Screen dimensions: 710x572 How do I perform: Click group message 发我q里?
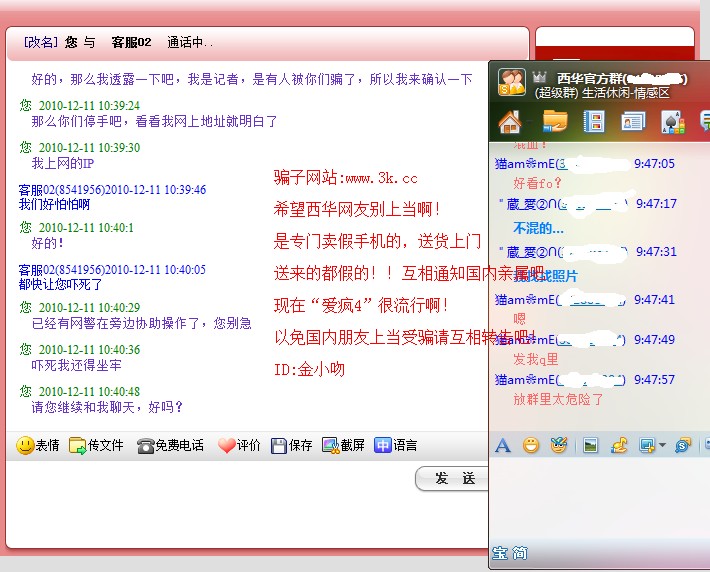click(x=536, y=359)
